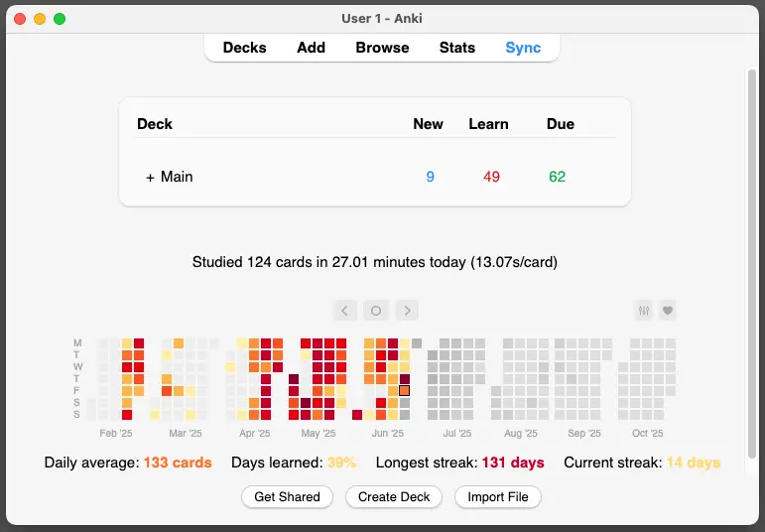The height and width of the screenshot is (532, 765).
Task: Click the Main deck Learn count 49
Action: click(492, 177)
